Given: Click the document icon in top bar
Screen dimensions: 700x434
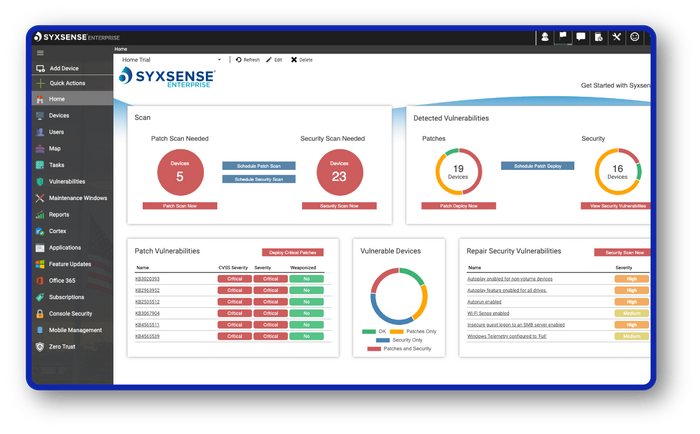Looking at the screenshot, I should (599, 37).
